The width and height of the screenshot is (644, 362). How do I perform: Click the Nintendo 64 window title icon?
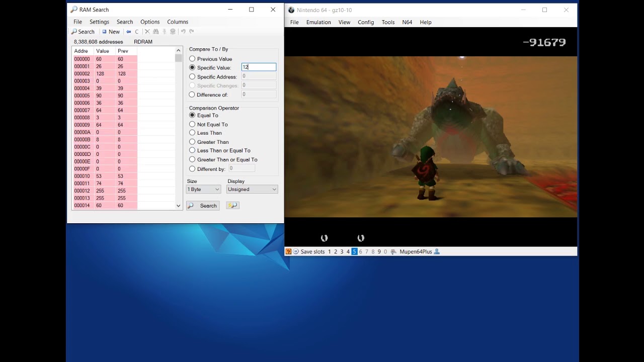point(291,10)
